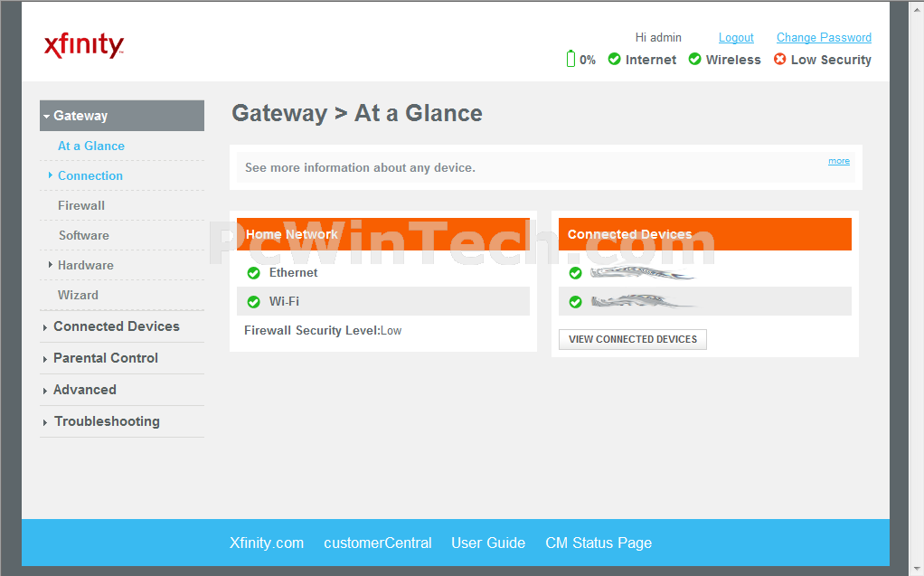Open the Firewall page
Image resolution: width=924 pixels, height=576 pixels.
(x=81, y=205)
